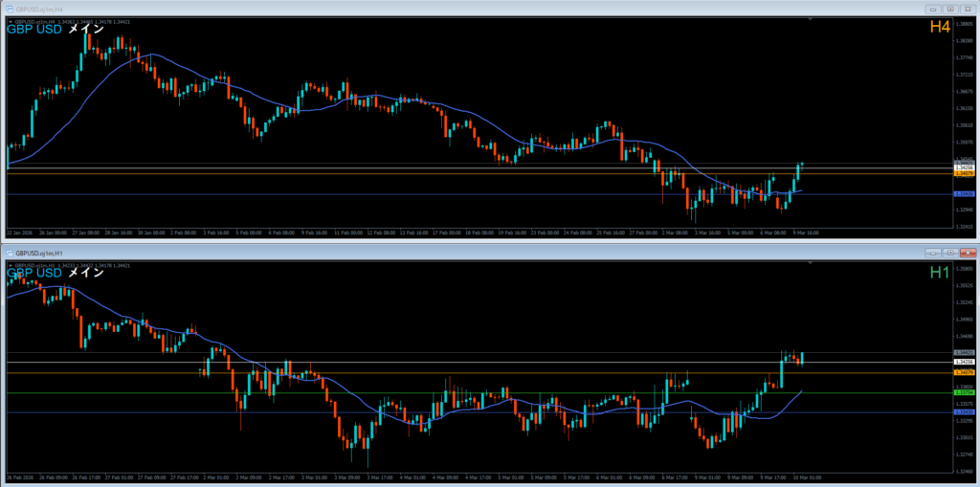This screenshot has height=487, width=980.
Task: Click the blue price tag on the H4 price axis
Action: click(965, 194)
